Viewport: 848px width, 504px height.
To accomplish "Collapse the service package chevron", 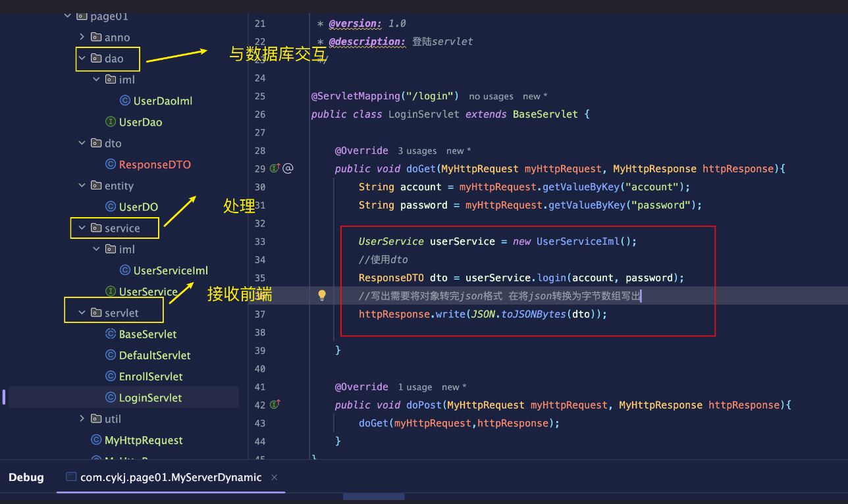I will [82, 228].
